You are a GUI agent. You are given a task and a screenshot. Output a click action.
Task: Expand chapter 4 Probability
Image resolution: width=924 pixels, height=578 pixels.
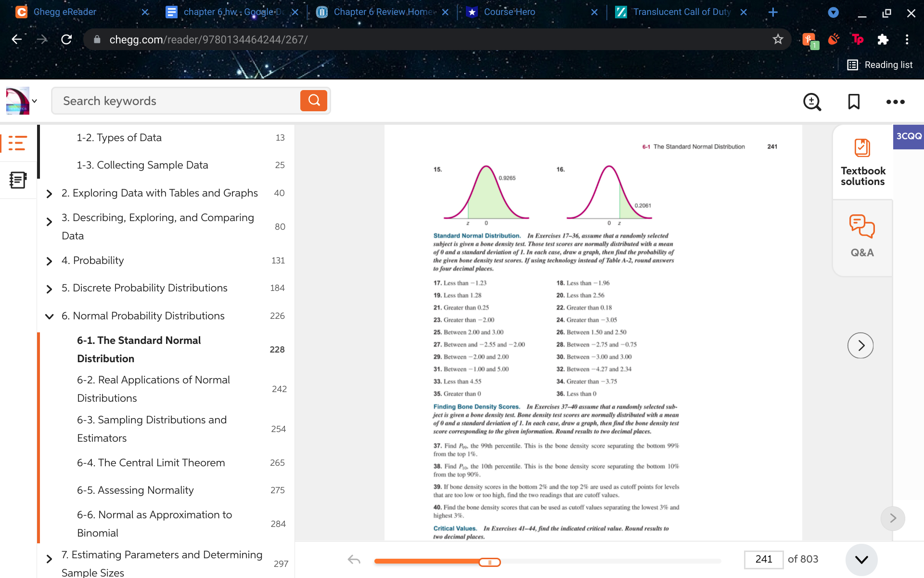pyautogui.click(x=49, y=261)
